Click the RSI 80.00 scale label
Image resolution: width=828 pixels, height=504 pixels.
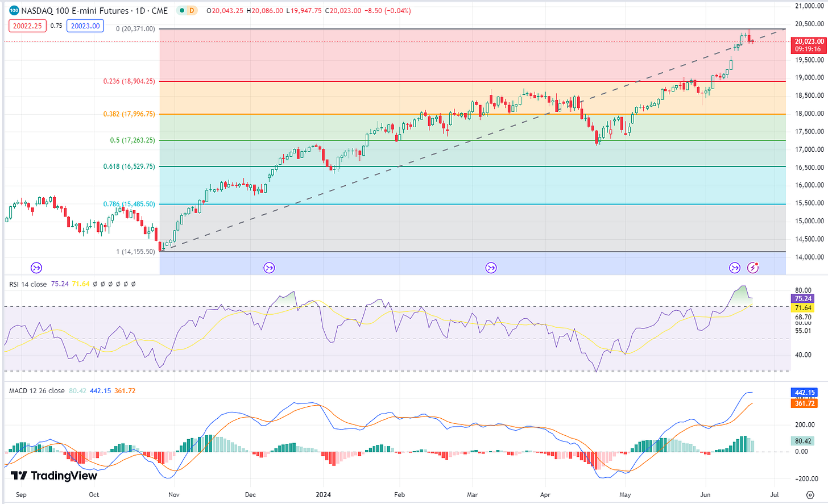pos(803,290)
